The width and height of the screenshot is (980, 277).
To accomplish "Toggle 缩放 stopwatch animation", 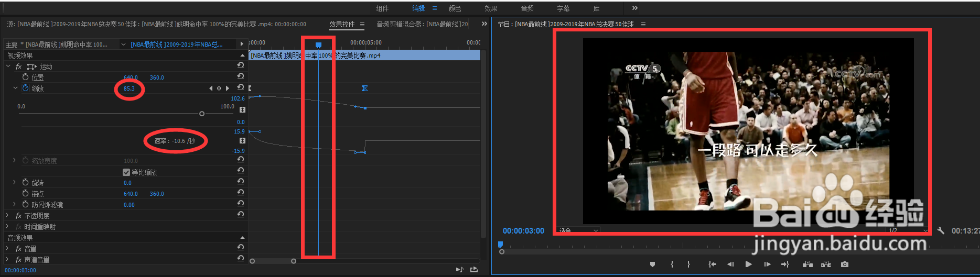I will point(25,88).
